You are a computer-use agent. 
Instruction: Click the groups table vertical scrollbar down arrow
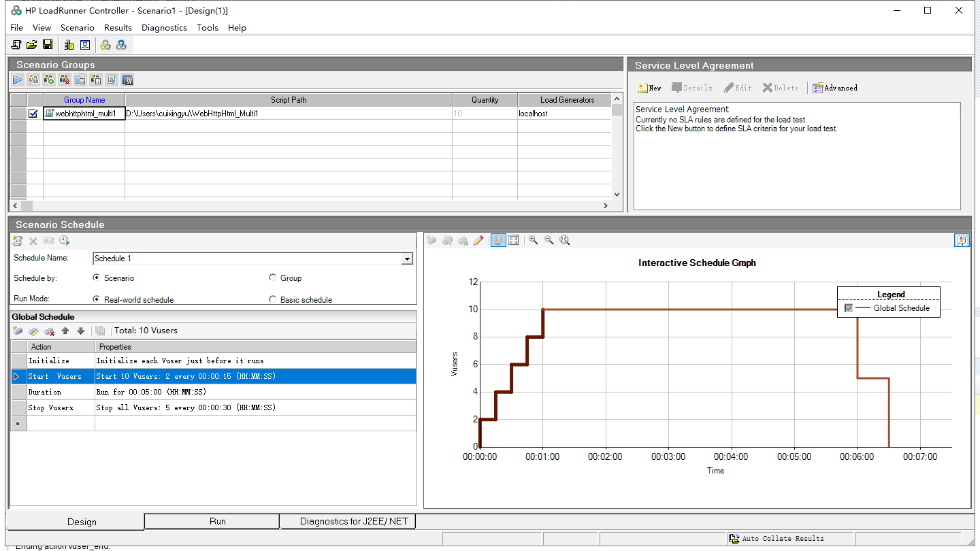coord(617,194)
